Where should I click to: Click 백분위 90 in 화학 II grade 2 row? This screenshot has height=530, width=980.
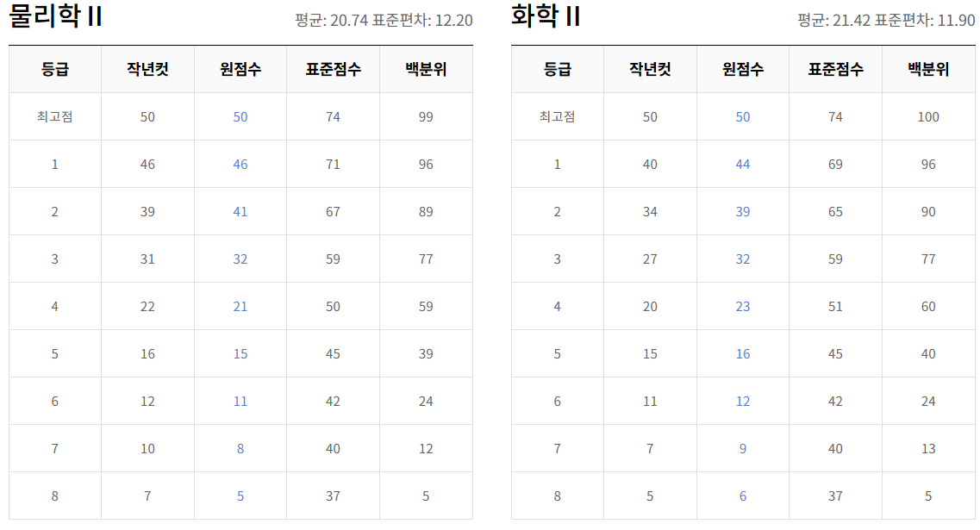928,212
